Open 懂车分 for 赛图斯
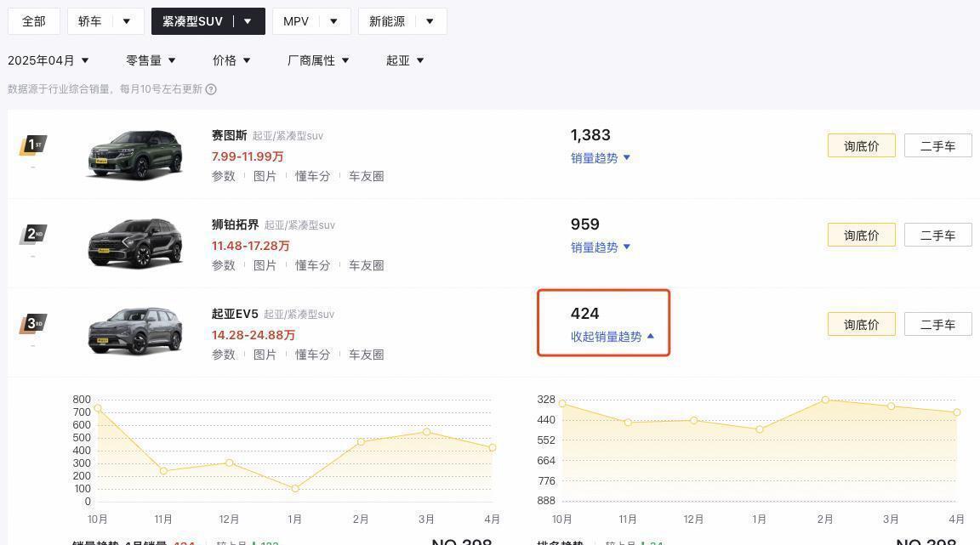980x545 pixels. point(312,176)
